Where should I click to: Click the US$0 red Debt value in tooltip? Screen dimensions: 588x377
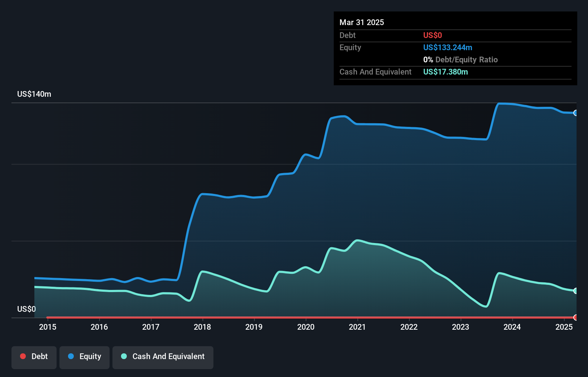[433, 35]
